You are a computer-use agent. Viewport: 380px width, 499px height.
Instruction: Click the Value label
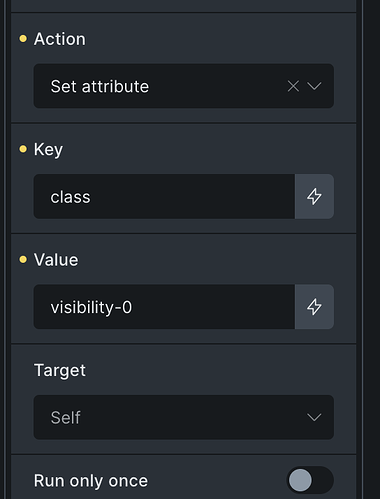(x=56, y=260)
